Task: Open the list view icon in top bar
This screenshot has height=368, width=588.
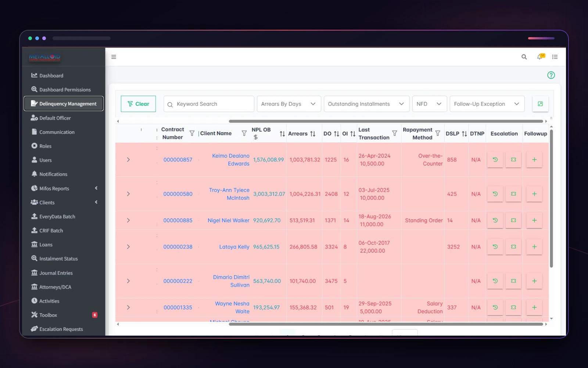Action: click(x=555, y=57)
